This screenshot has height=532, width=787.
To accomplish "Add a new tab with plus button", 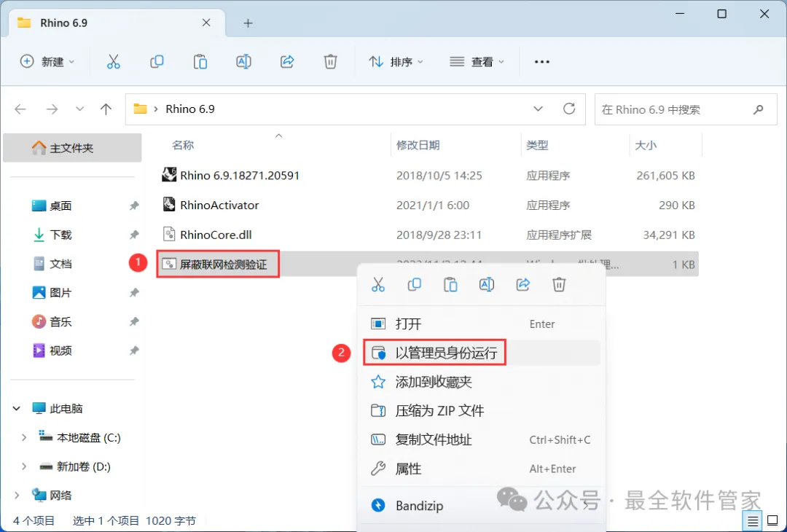I will click(248, 23).
